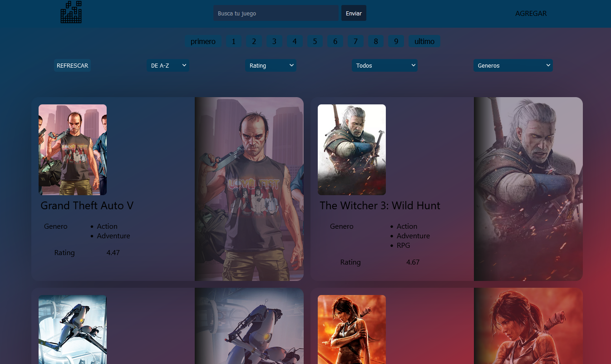Go to page 7
The image size is (611, 364).
[x=355, y=41]
